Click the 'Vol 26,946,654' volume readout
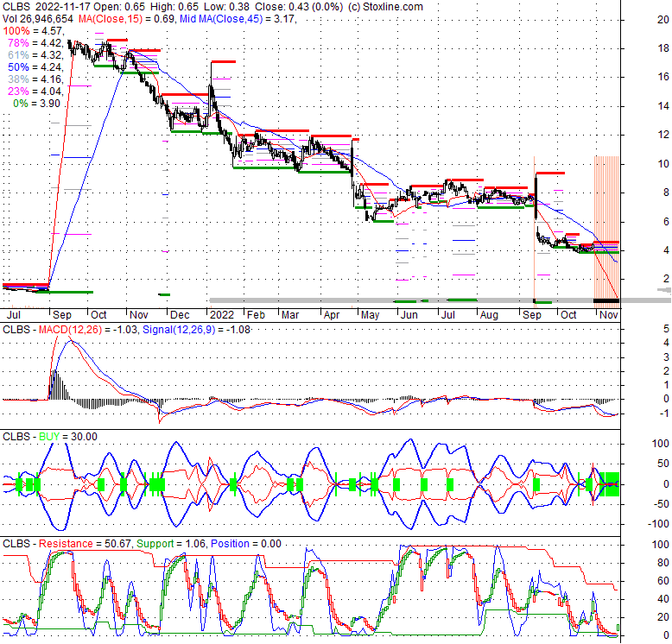This screenshot has height=644, width=672. click(38, 19)
